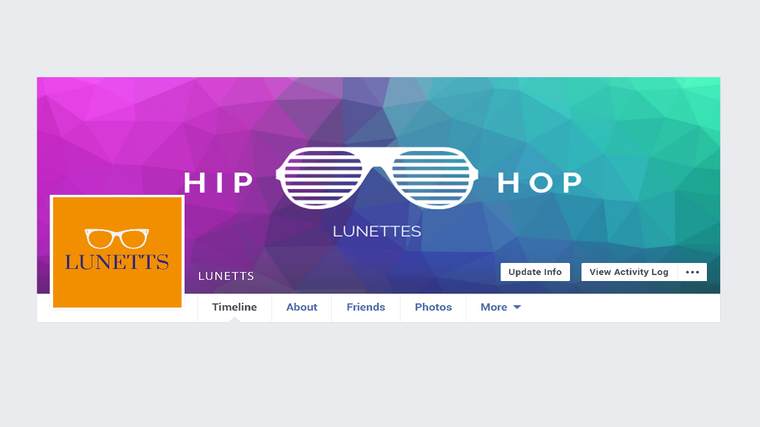The height and width of the screenshot is (427, 760).
Task: Click the arrow beside More
Action: [517, 307]
